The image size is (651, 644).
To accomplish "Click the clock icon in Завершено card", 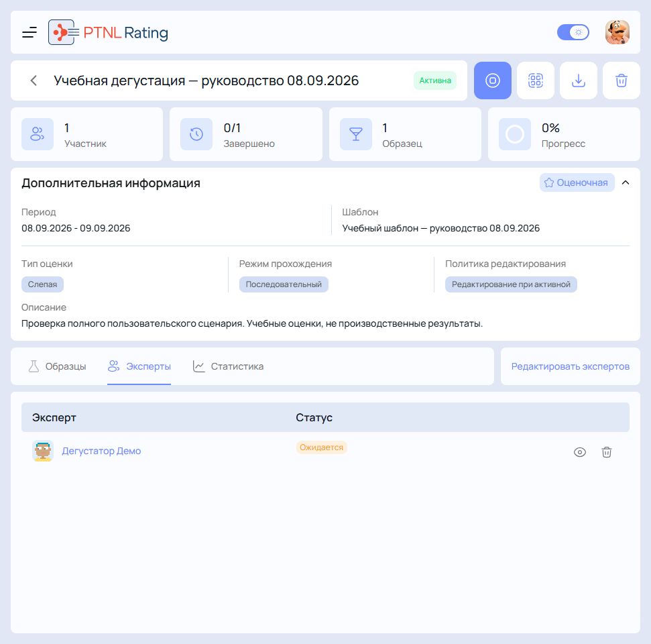I will tap(196, 134).
